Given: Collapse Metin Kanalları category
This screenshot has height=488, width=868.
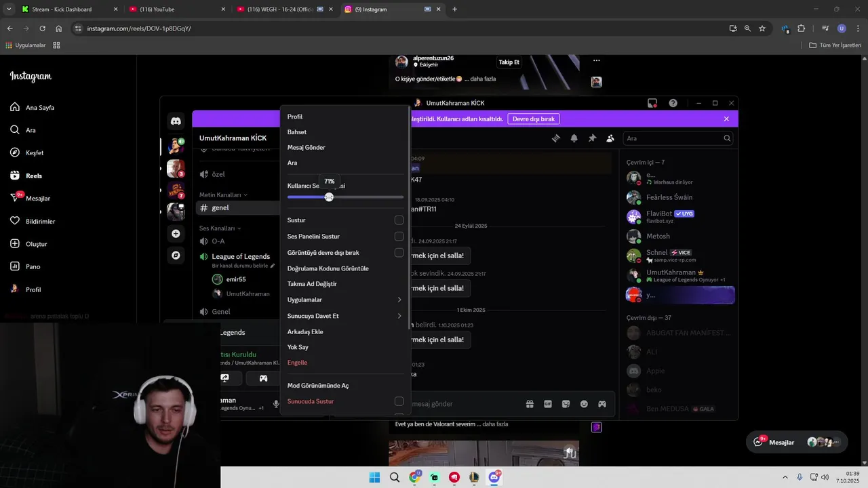Looking at the screenshot, I should pyautogui.click(x=223, y=195).
